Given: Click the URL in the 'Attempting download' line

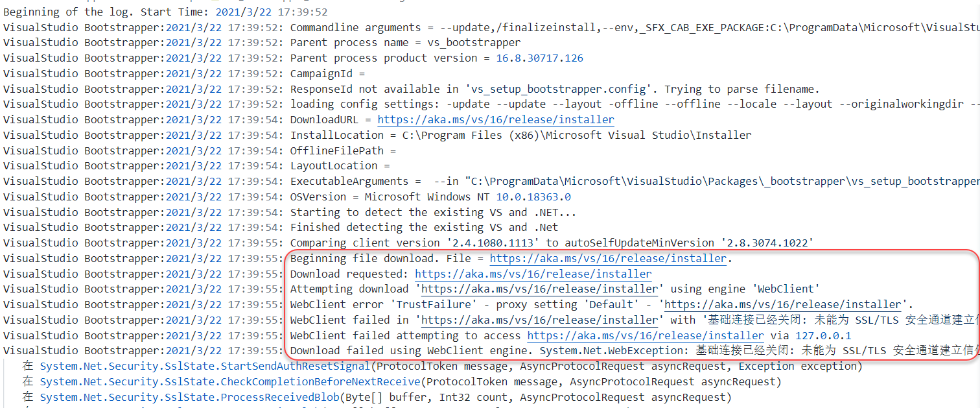Looking at the screenshot, I should pos(539,289).
